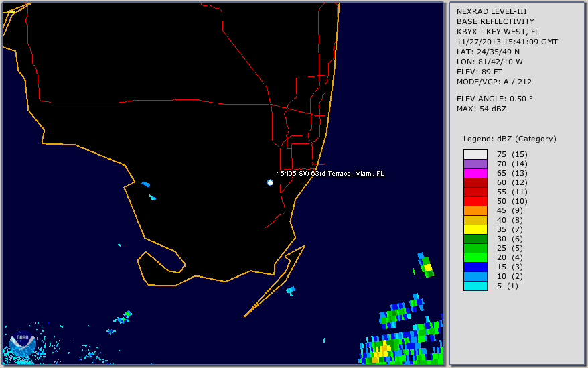Select the 35 dBZ yellow legend swatch

(x=475, y=229)
